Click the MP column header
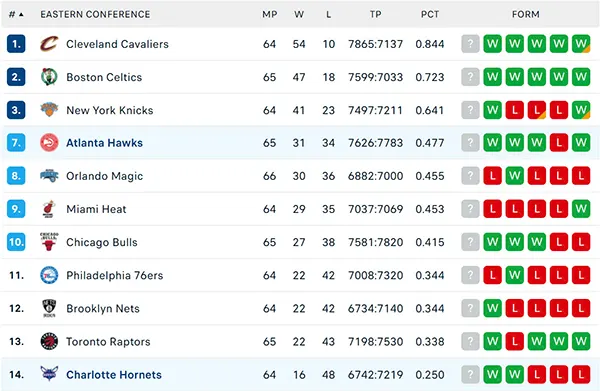Screen dimensions: 600x391 click(x=269, y=14)
